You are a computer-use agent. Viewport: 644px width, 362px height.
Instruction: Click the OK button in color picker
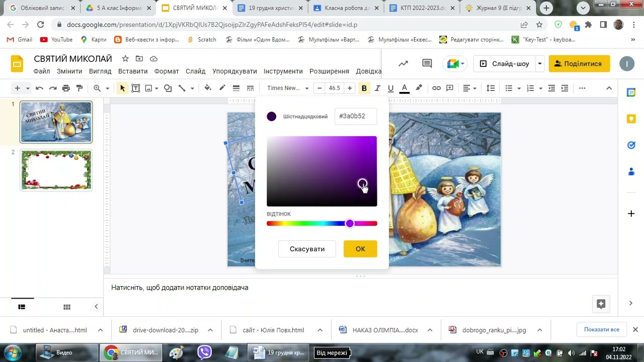[360, 249]
